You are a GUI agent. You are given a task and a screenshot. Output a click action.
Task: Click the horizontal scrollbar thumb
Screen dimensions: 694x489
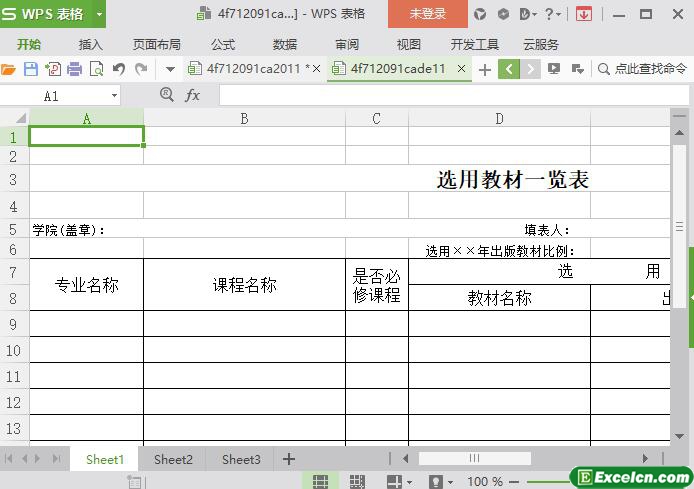click(474, 458)
